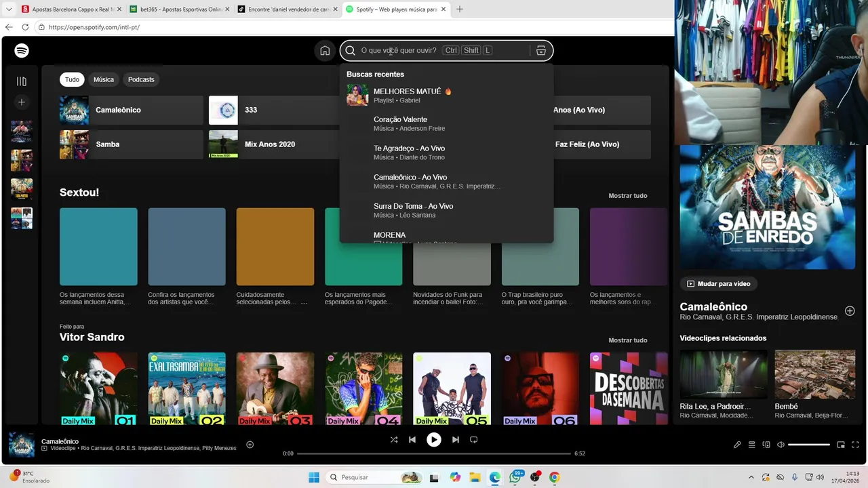Screen dimensions: 868x488
Task: Toggle shuffle playback
Action: pyautogui.click(x=394, y=440)
